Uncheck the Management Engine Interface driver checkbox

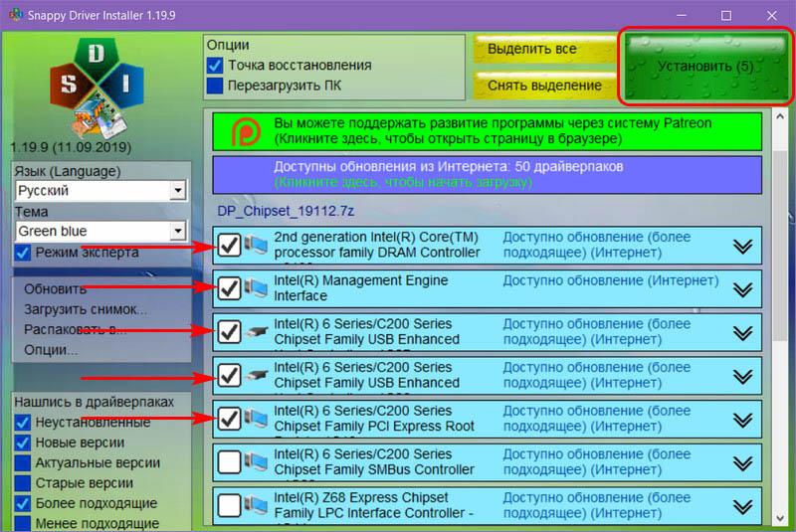[229, 288]
